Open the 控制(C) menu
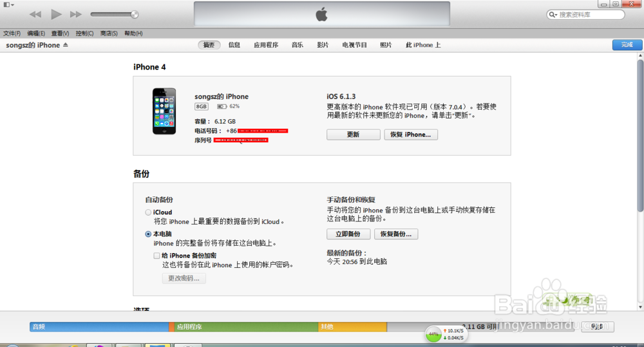This screenshot has height=347, width=644. pyautogui.click(x=84, y=33)
